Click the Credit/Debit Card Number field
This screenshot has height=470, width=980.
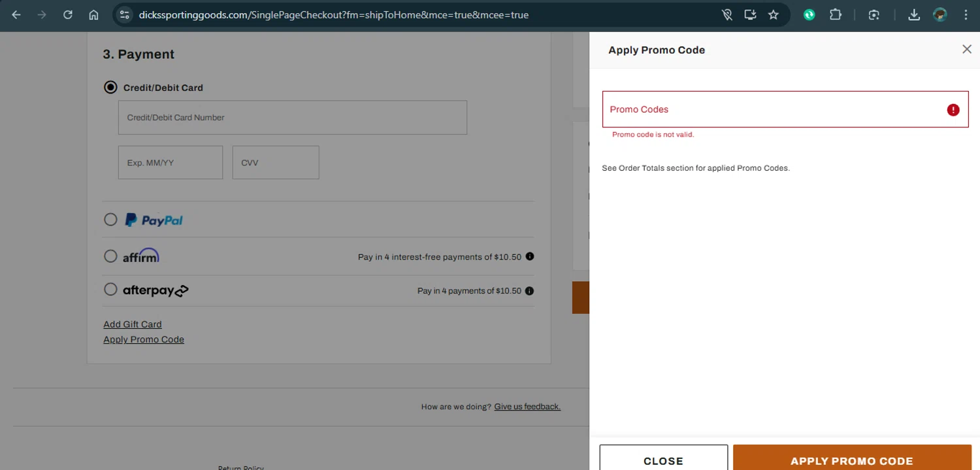[x=293, y=118]
